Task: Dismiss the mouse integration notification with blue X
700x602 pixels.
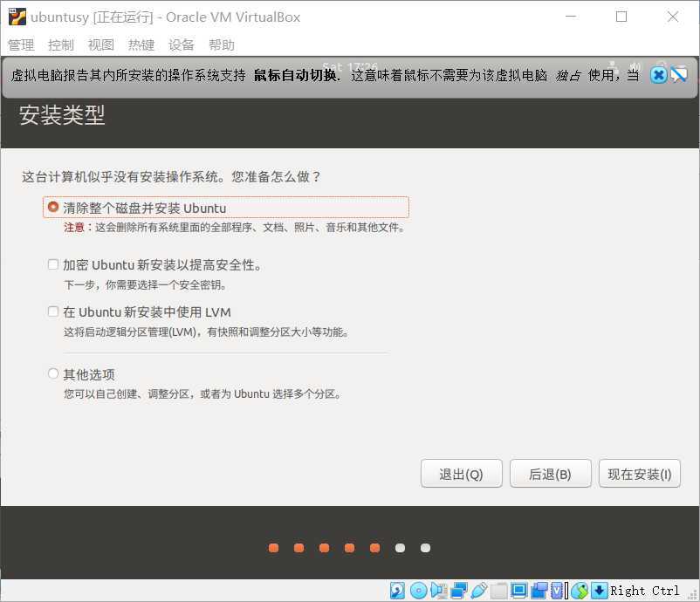Action: [x=658, y=74]
